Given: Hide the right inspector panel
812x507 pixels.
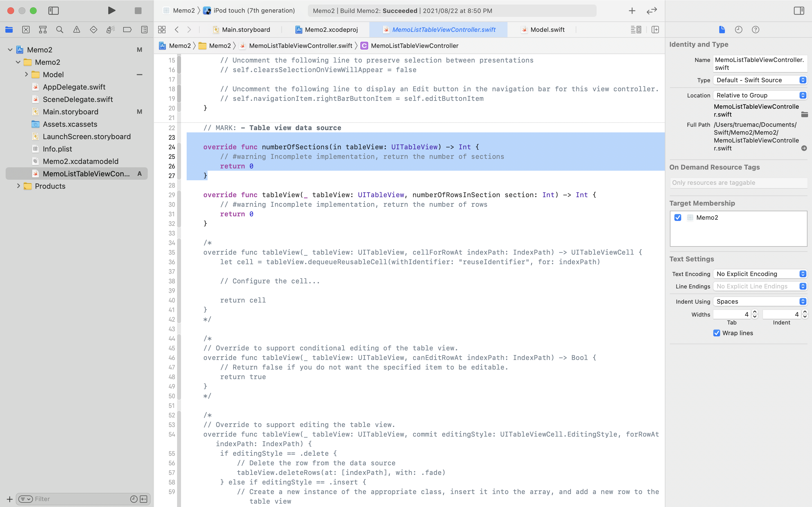Looking at the screenshot, I should 798,10.
